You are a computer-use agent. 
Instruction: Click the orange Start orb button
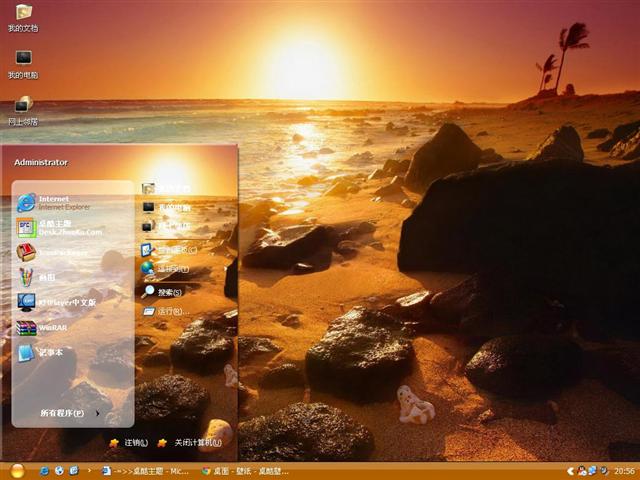(x=17, y=470)
